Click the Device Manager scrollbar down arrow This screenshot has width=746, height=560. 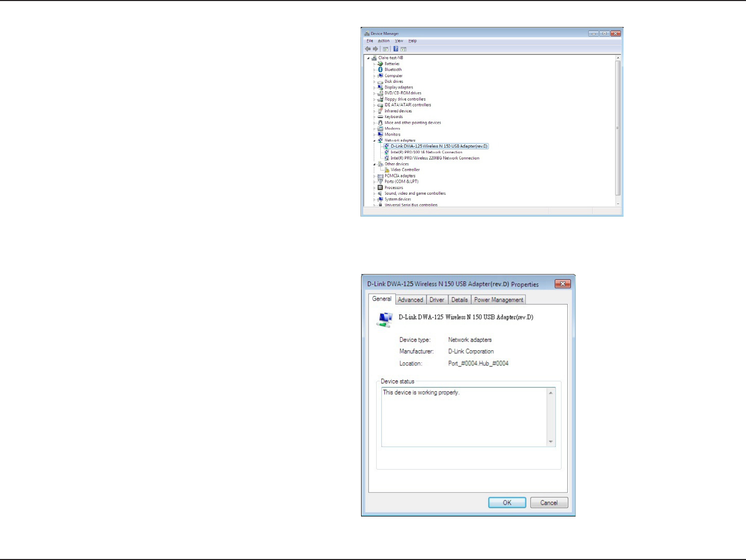[x=618, y=204]
